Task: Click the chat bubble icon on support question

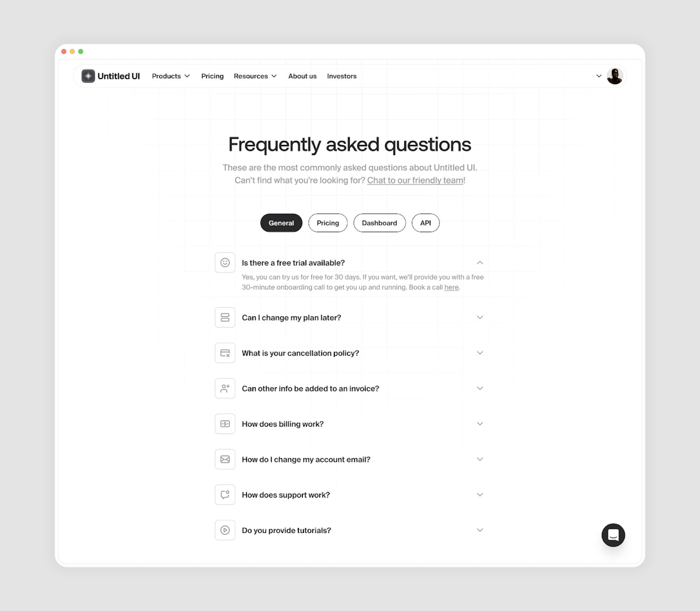Action: click(x=225, y=495)
